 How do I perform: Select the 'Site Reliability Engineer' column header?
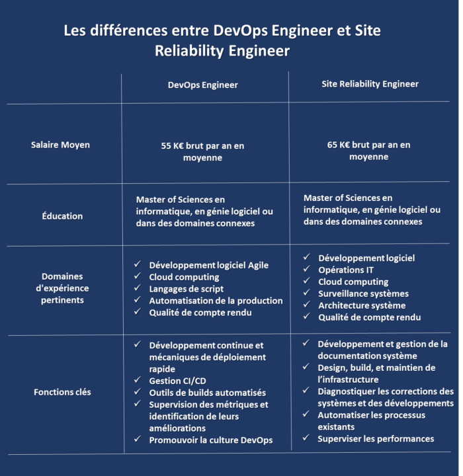[x=370, y=84]
